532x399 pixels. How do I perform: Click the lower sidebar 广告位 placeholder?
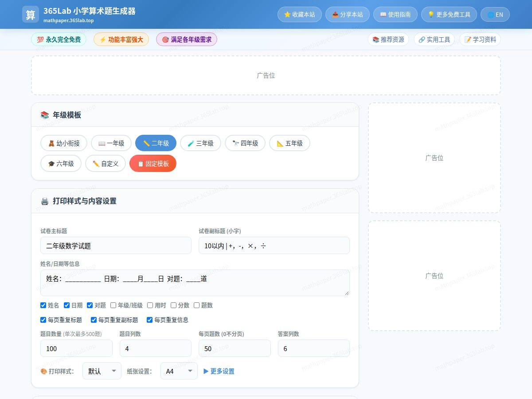pos(434,276)
